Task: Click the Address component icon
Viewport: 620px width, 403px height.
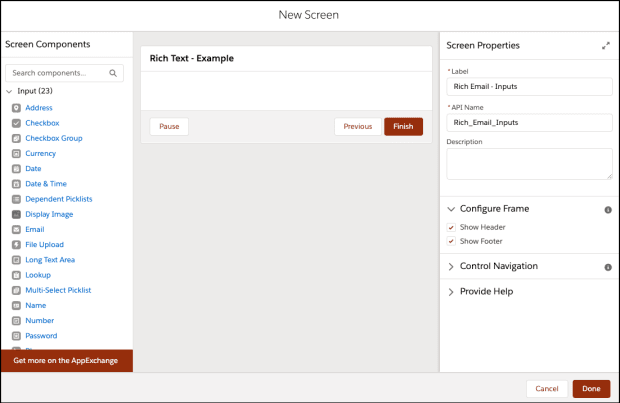Action: coord(16,107)
